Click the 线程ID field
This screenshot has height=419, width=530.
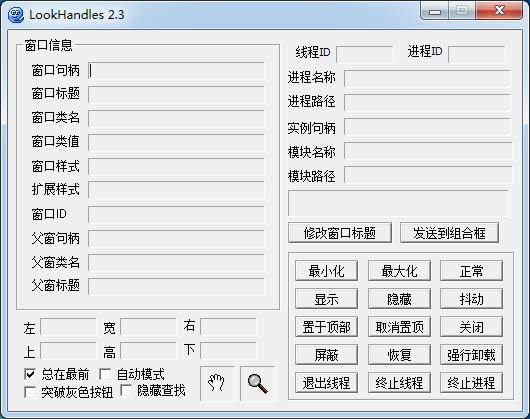(365, 54)
